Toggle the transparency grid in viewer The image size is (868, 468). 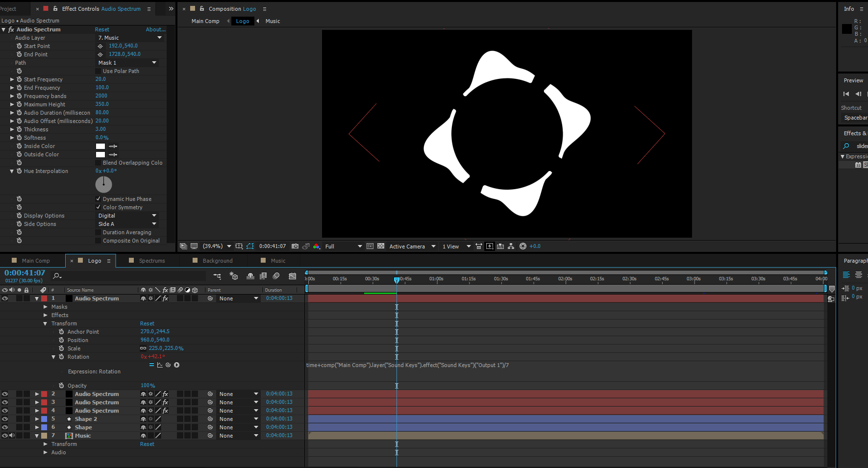tap(381, 246)
